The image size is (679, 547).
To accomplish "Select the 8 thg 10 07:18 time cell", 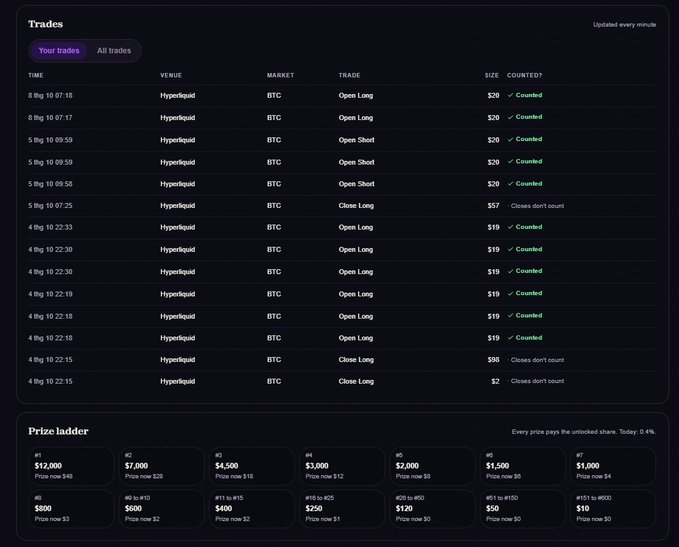I will pyautogui.click(x=50, y=96).
